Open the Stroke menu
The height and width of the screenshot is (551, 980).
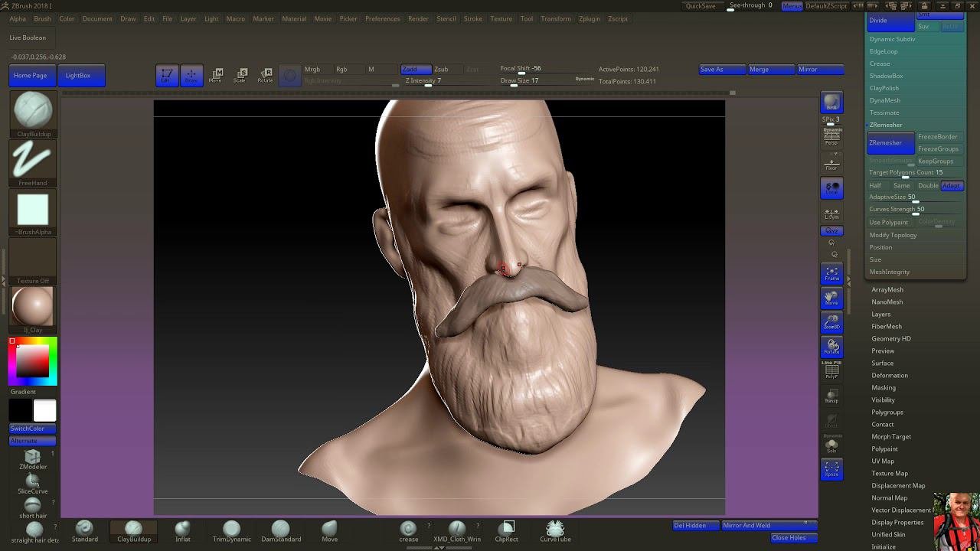(472, 18)
